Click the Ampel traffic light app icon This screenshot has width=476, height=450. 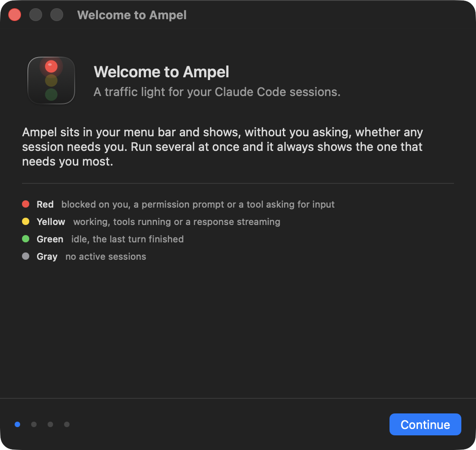[x=51, y=80]
